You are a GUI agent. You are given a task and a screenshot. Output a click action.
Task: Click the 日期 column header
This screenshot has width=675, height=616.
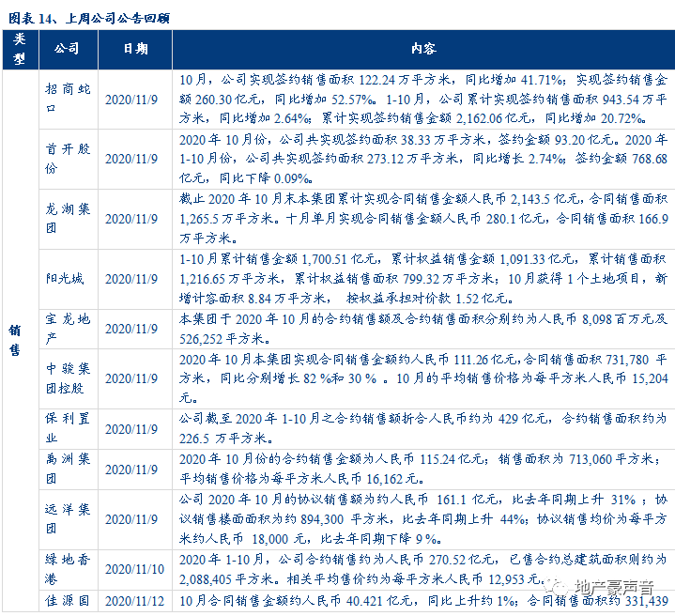[x=135, y=49]
